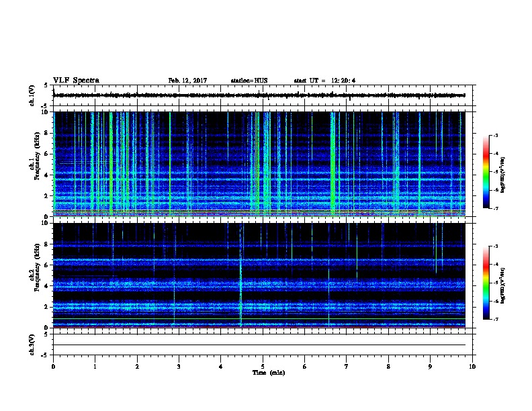Click the "-7" tick on the ch.1 colorbar
The width and height of the screenshot is (532, 411).
pos(495,208)
